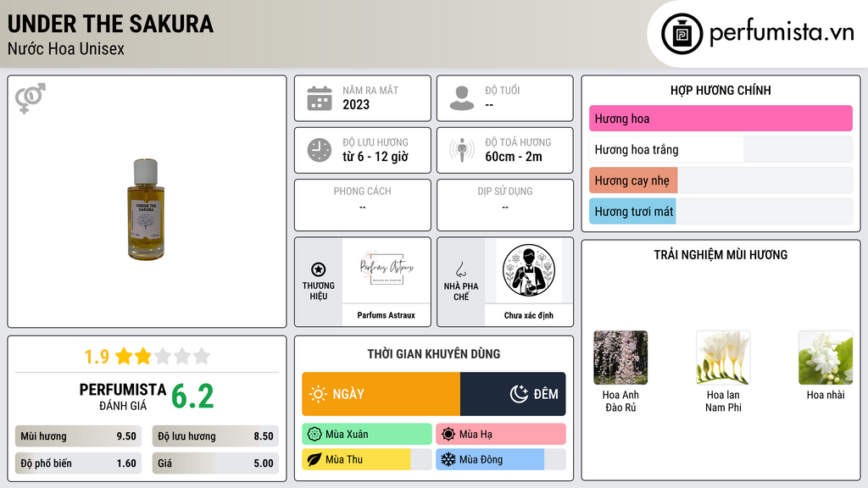Click the person icon beside Độ tuổi

(x=462, y=98)
